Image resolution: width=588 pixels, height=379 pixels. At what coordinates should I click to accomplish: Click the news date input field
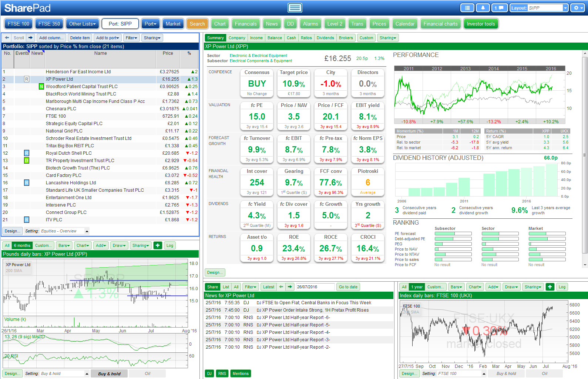[315, 287]
